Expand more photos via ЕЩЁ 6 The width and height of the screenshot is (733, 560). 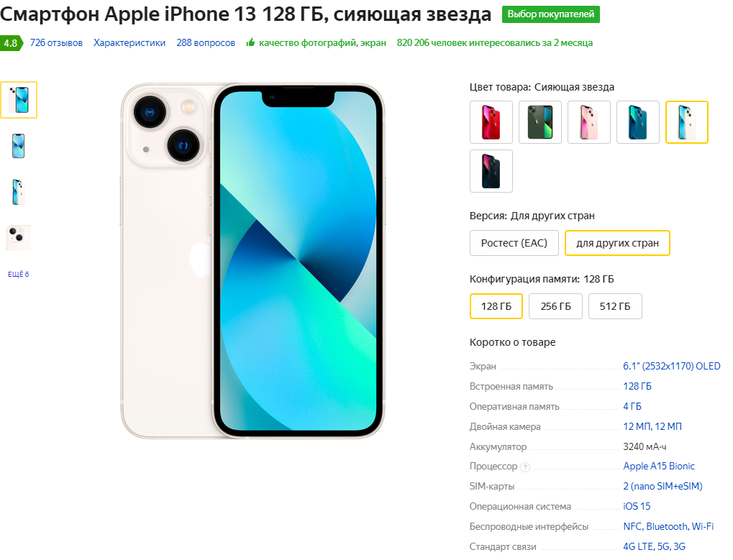pyautogui.click(x=18, y=274)
